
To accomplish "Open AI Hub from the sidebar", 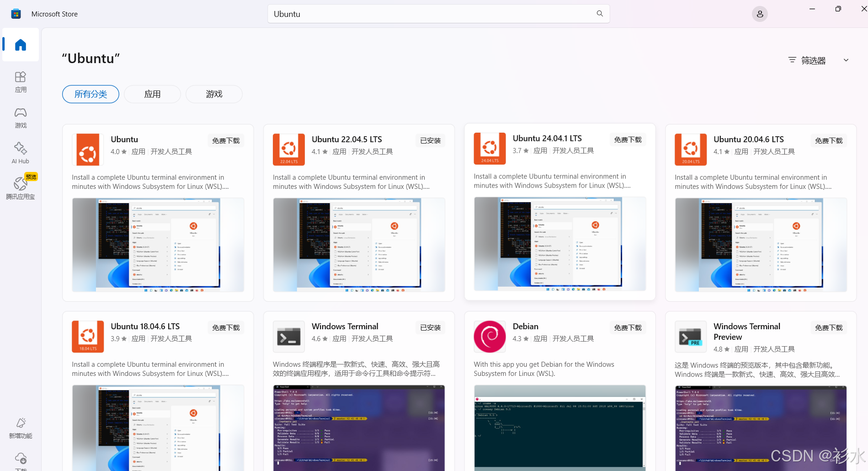I will (x=21, y=153).
